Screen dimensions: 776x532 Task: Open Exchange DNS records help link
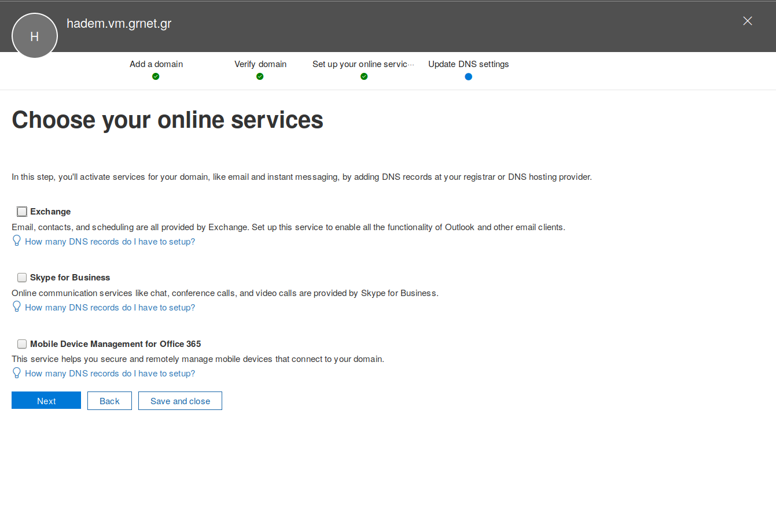110,242
